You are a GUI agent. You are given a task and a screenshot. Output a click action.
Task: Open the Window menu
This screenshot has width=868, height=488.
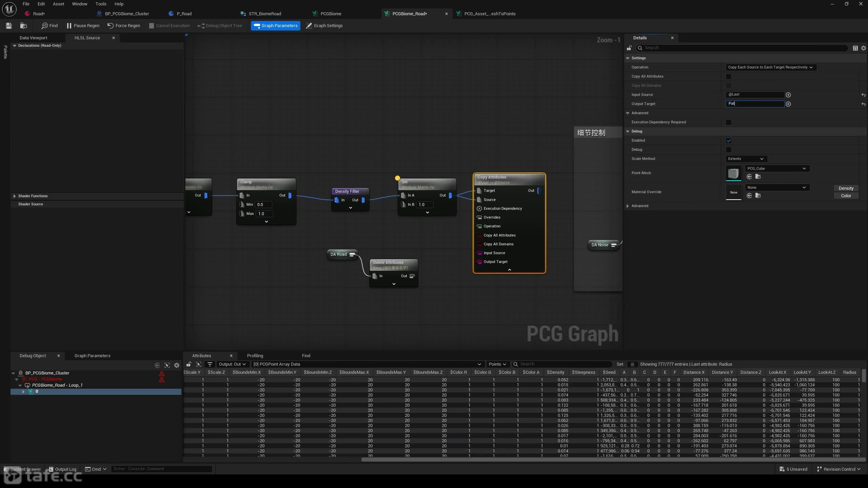(x=80, y=4)
